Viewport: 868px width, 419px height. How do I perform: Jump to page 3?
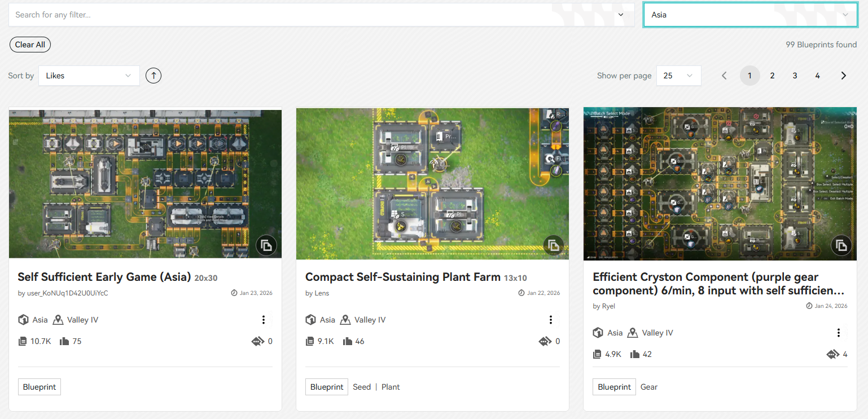[x=795, y=76]
